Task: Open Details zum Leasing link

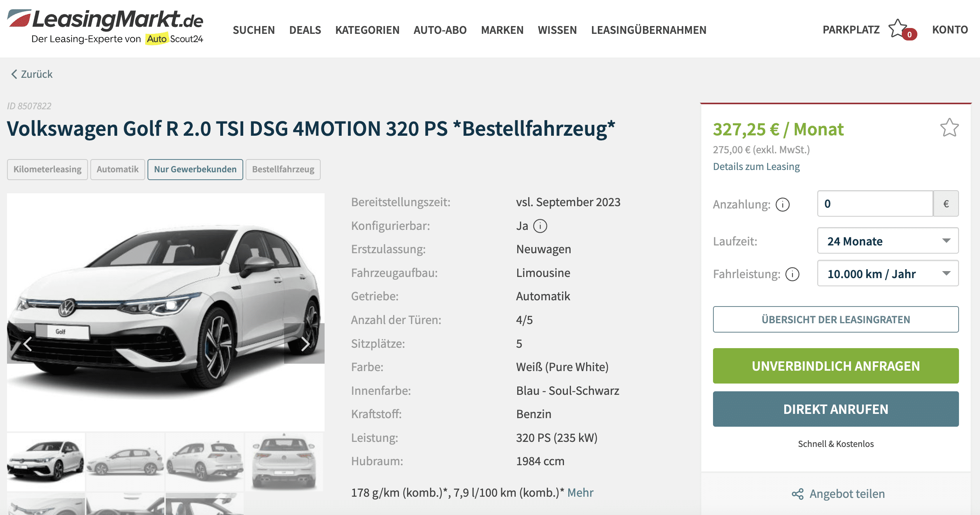Action: pos(756,166)
